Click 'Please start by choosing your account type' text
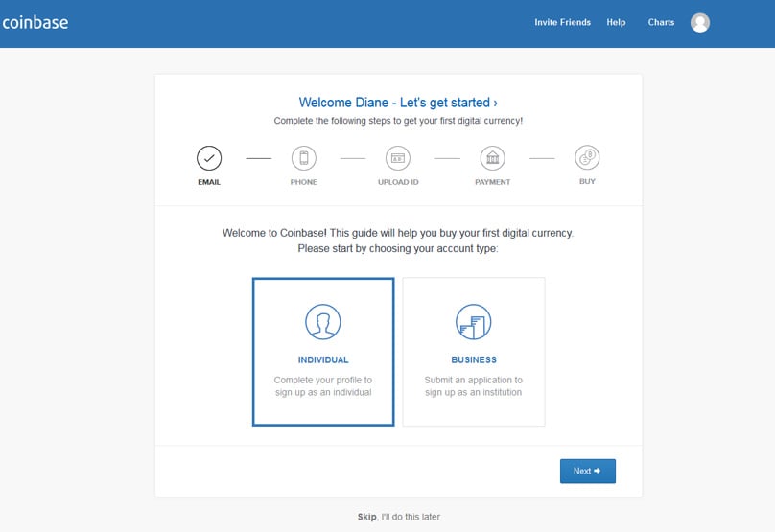 click(398, 248)
